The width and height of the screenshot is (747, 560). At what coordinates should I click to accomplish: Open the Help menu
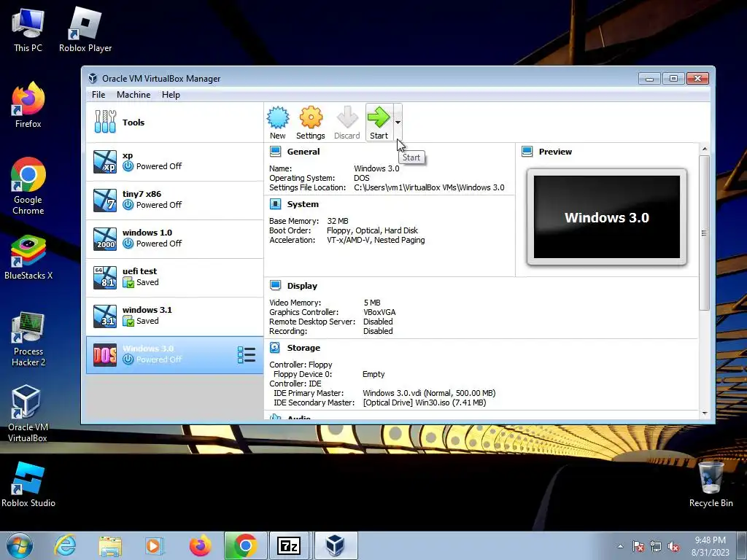171,95
